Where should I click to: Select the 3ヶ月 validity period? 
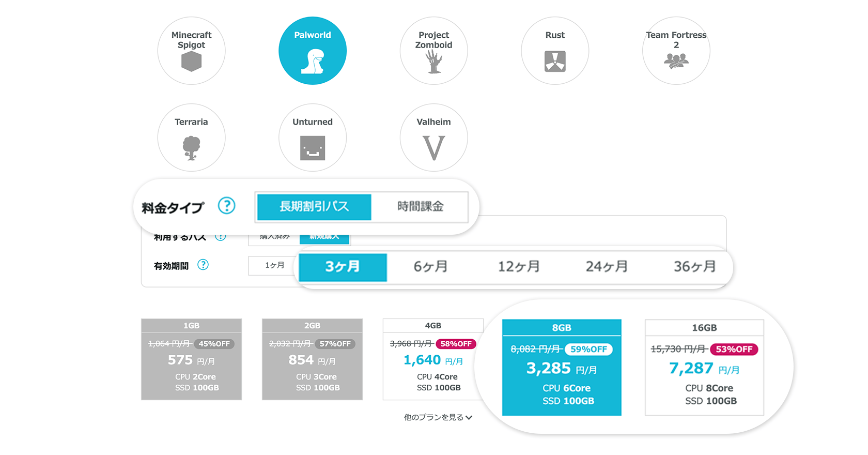pyautogui.click(x=343, y=267)
